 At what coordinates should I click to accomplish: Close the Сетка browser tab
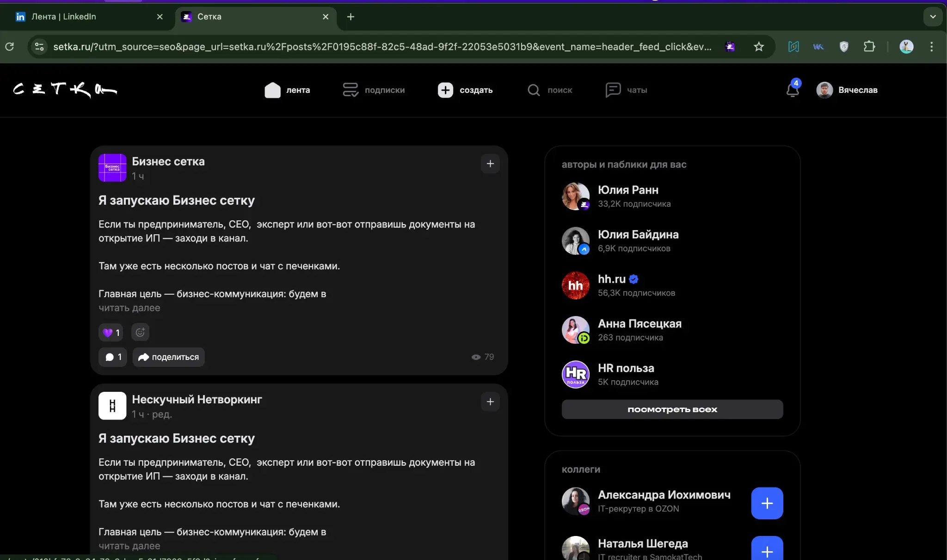(326, 17)
